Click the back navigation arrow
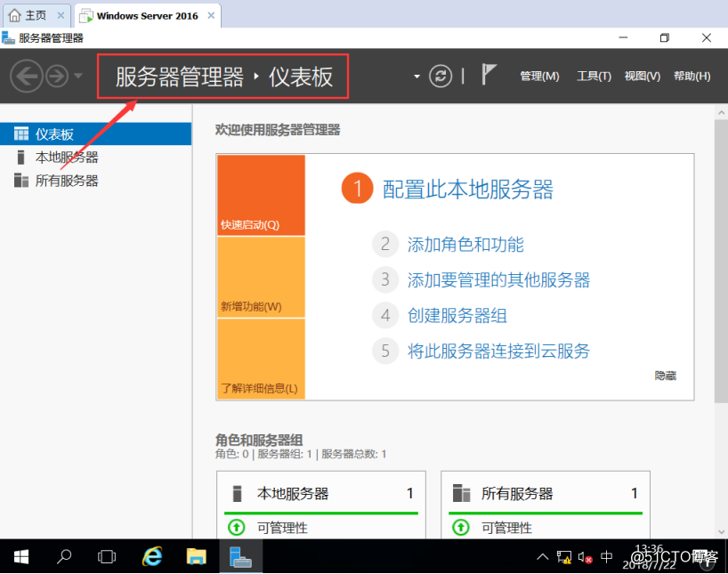The width and height of the screenshot is (728, 574). 27,77
